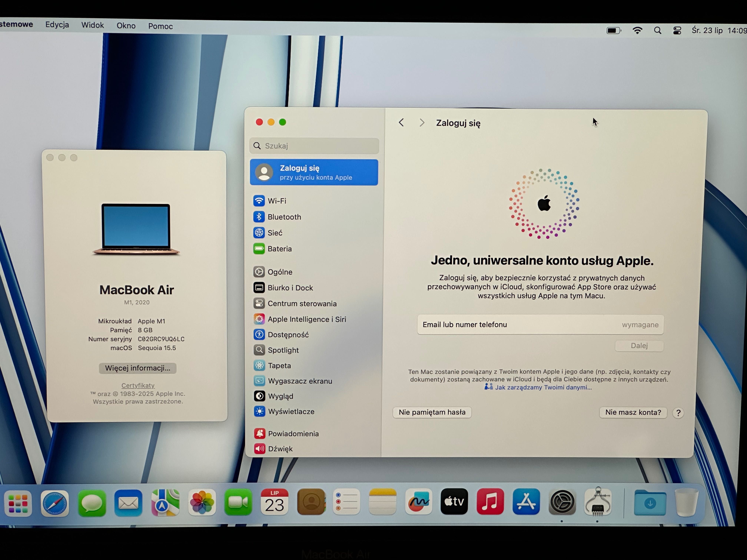
Task: Launch Music from the Dock
Action: point(490,501)
